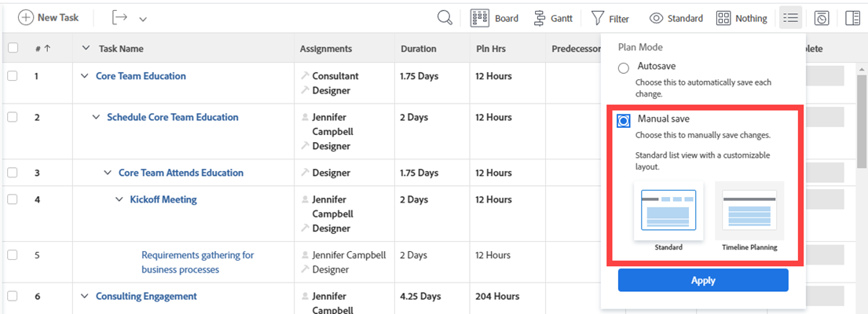868x314 pixels.
Task: Check the box for task row 1
Action: click(x=13, y=76)
